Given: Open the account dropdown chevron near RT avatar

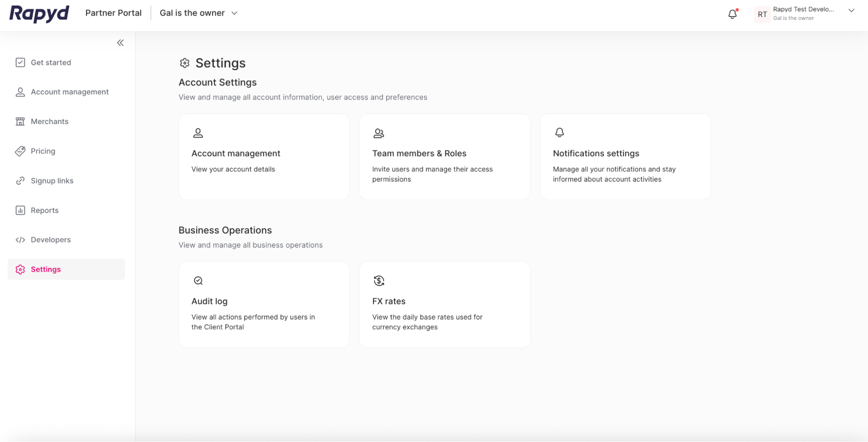Looking at the screenshot, I should tap(851, 10).
